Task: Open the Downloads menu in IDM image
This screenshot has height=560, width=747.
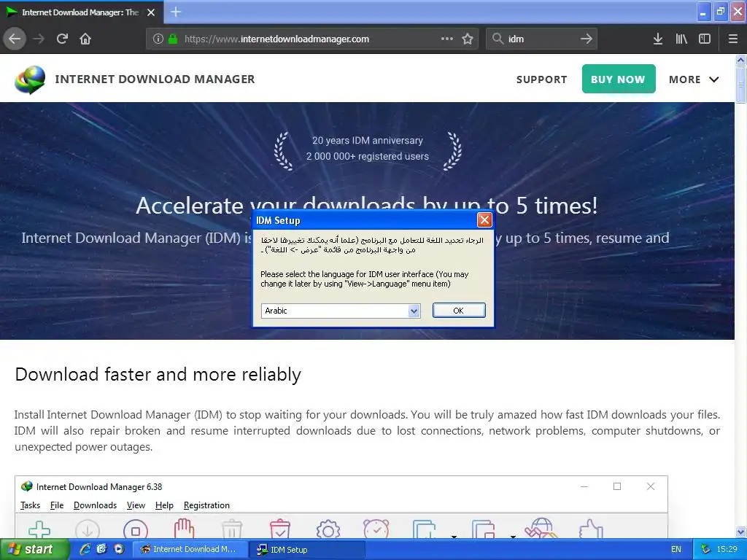Action: pos(96,505)
